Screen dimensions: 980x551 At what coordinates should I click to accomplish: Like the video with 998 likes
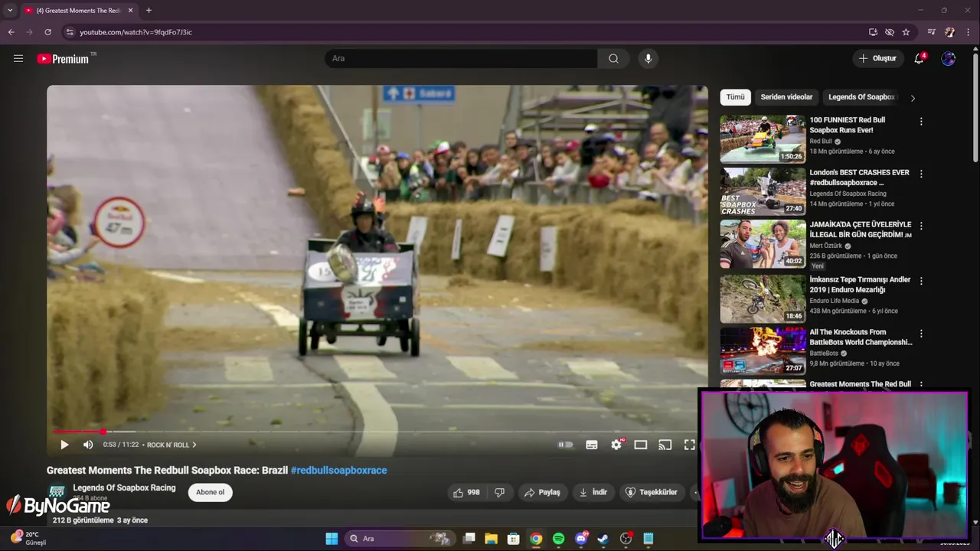click(x=466, y=492)
